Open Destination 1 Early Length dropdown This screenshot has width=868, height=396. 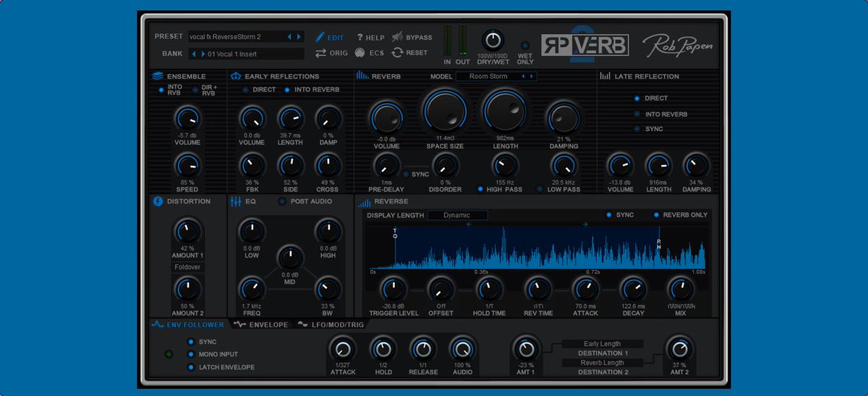[602, 344]
